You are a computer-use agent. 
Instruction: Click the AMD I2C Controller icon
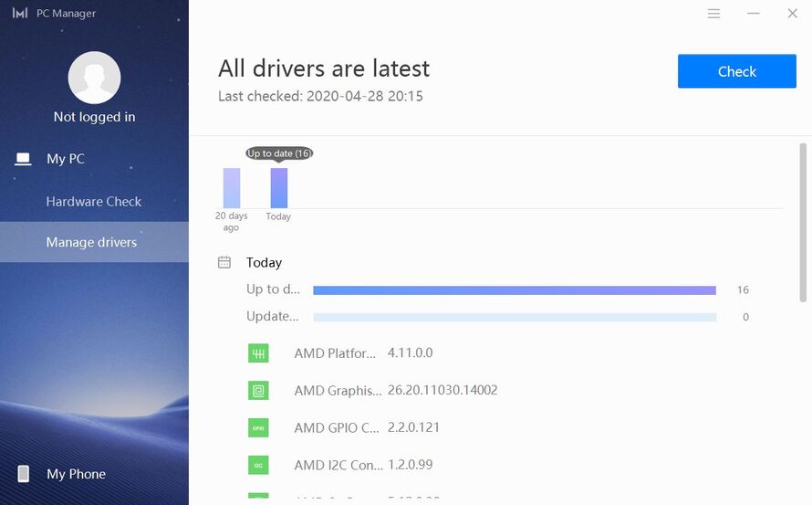(259, 465)
